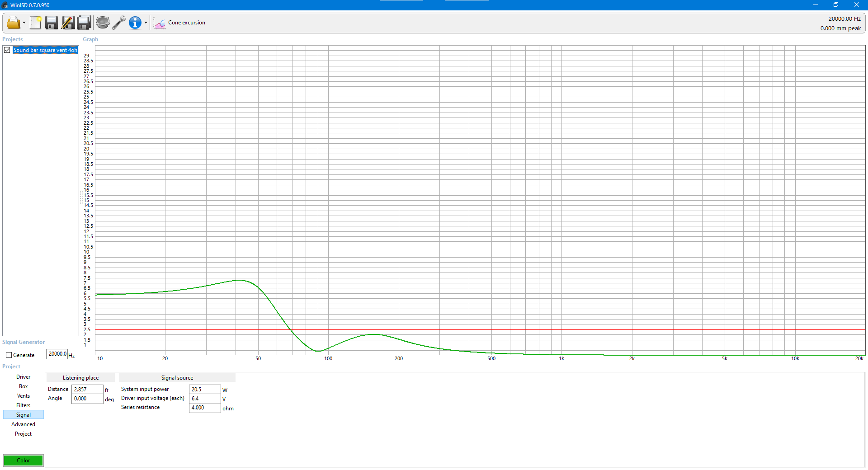Click the Save As pencil-disk icon
Screen dimensions: 868x470
[x=68, y=23]
